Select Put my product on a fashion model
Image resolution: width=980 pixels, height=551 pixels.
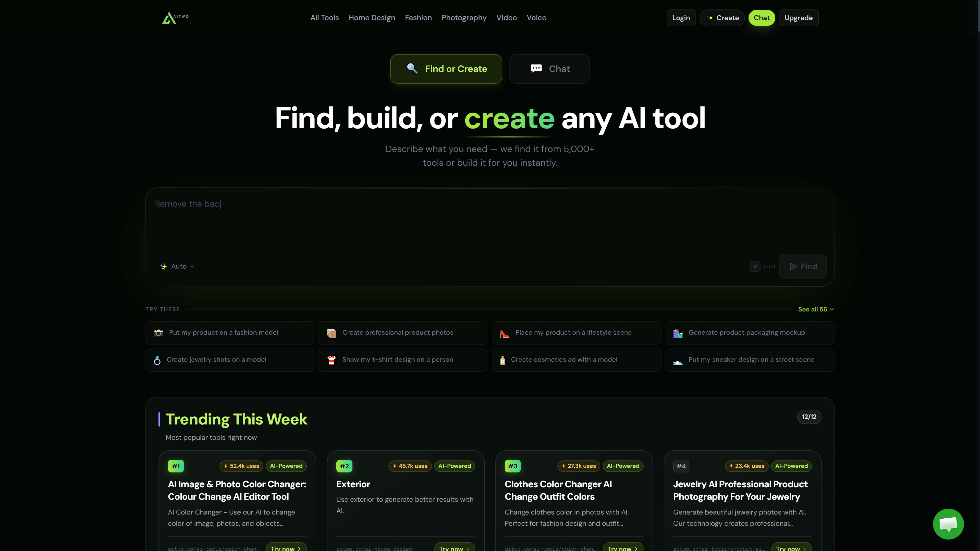coord(230,333)
